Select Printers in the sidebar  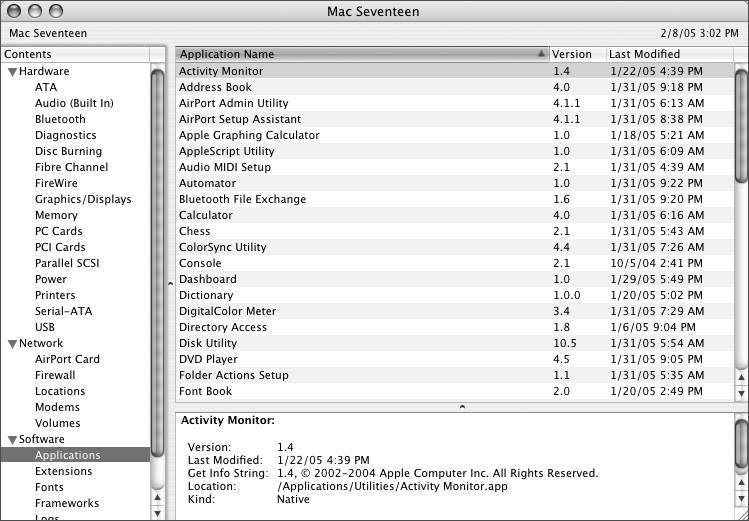(55, 295)
